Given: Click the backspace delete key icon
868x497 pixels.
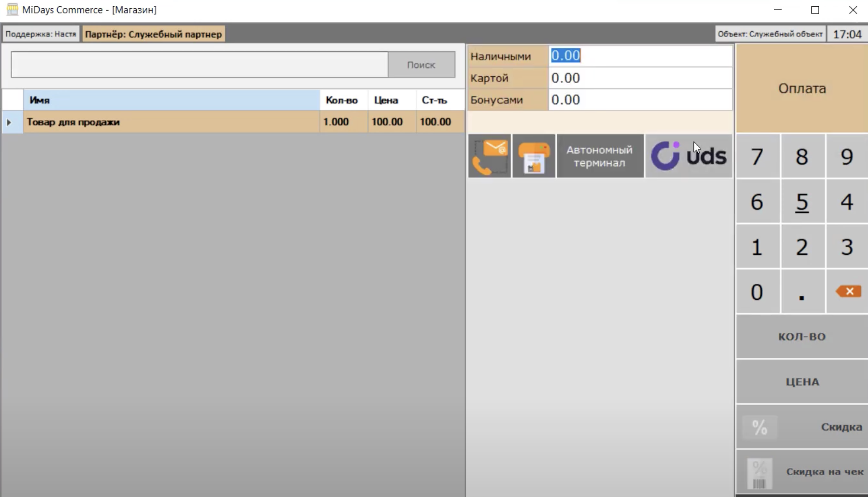Looking at the screenshot, I should point(848,292).
